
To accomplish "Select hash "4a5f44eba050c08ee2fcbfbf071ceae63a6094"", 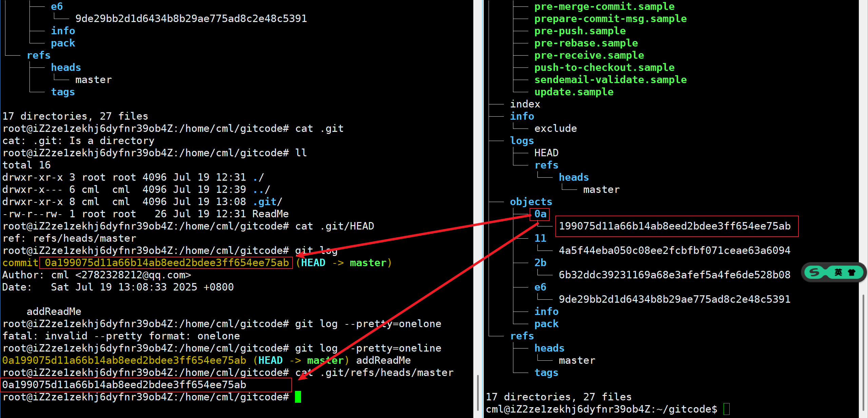I will click(x=674, y=251).
